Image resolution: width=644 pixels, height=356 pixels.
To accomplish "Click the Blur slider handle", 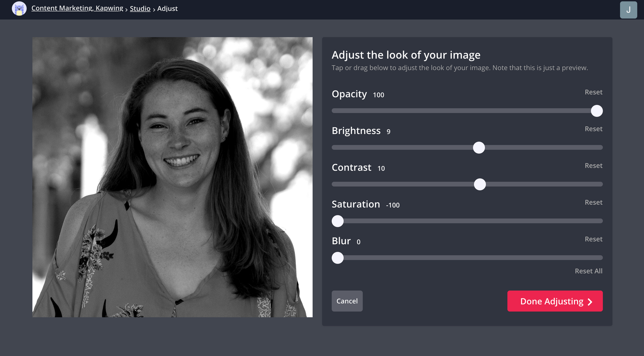I will (337, 258).
